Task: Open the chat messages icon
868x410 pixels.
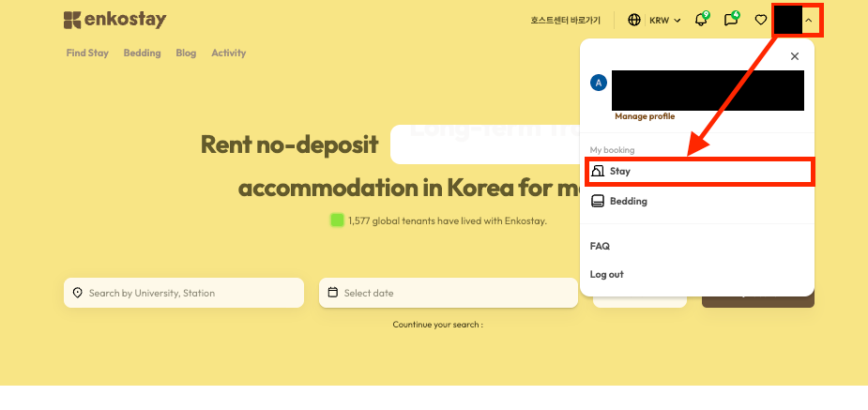Action: tap(731, 20)
